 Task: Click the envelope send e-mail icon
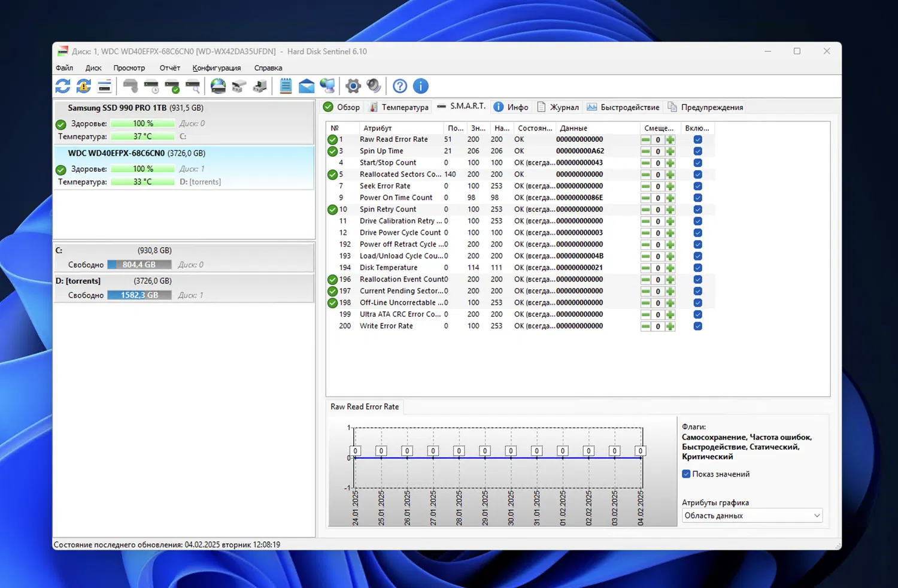(307, 86)
